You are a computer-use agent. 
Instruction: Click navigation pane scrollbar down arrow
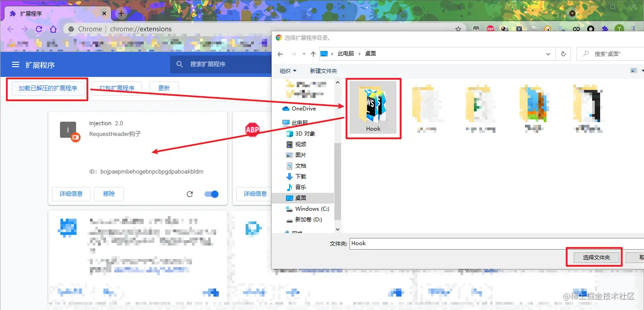338,229
